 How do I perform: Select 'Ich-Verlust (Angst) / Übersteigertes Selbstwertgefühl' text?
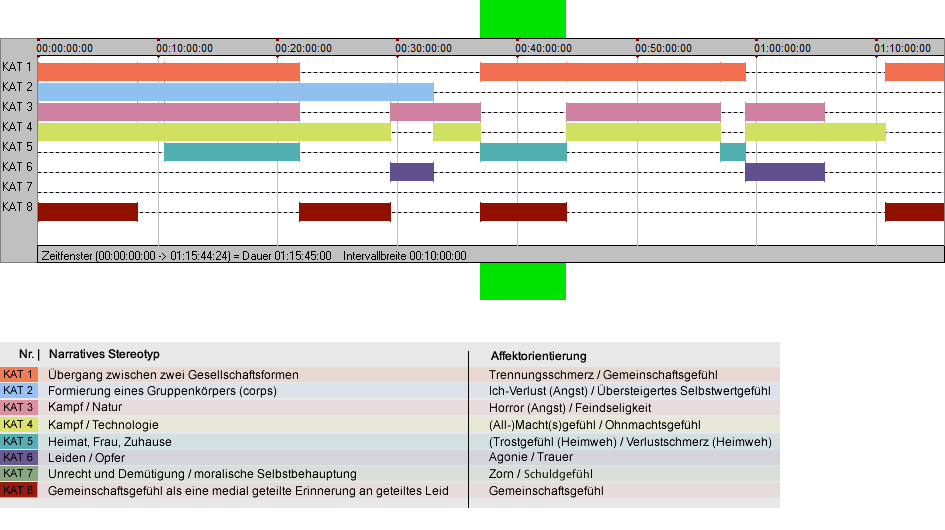click(x=630, y=391)
